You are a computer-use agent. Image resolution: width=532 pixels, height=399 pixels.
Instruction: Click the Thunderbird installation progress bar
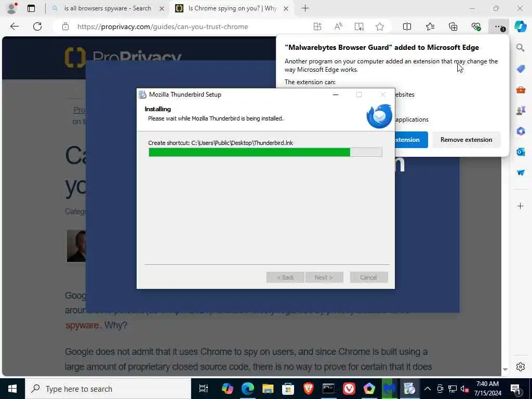click(x=265, y=152)
